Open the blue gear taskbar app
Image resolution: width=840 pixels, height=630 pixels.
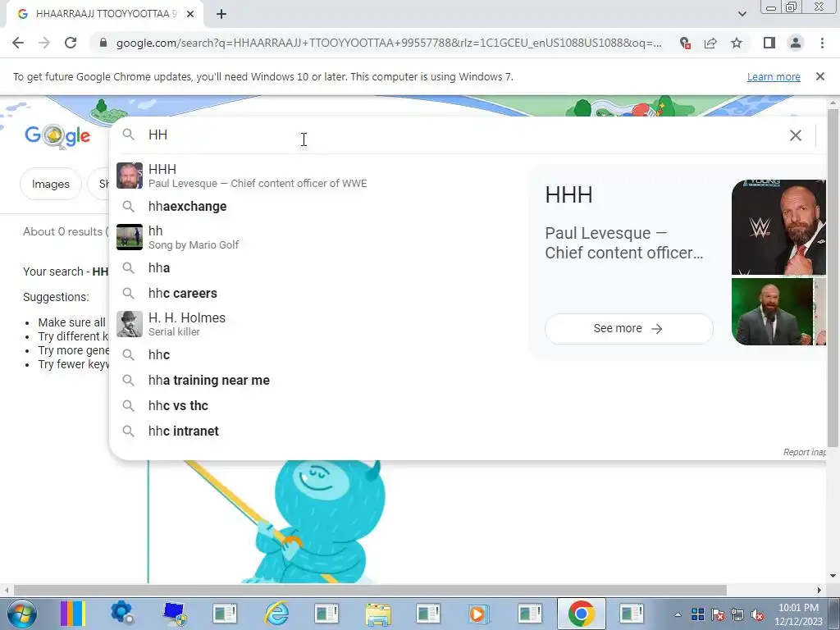(122, 614)
